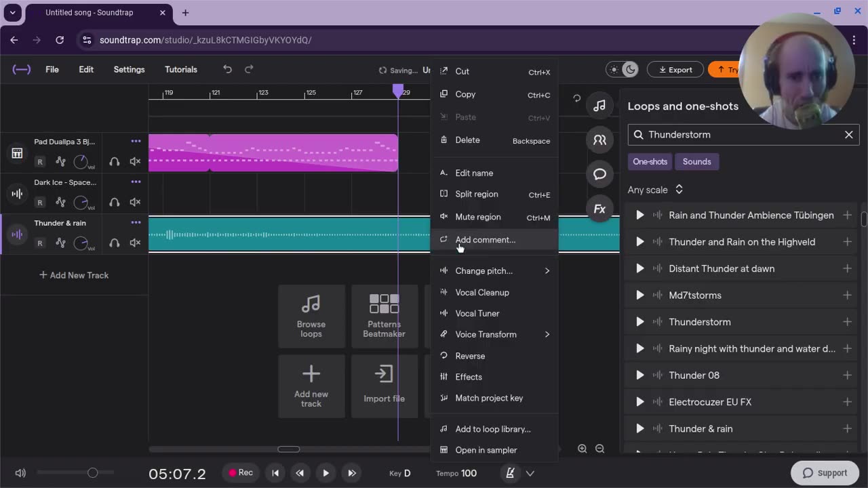Open the Support chat button
The height and width of the screenshot is (488, 868).
point(825,473)
